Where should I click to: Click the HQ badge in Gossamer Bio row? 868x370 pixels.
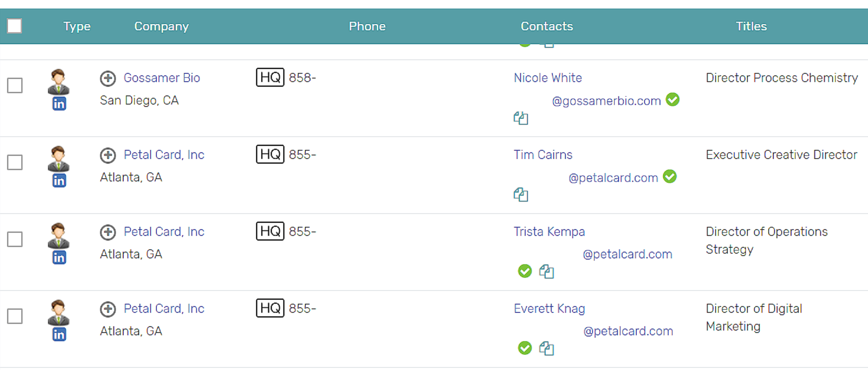click(x=270, y=77)
